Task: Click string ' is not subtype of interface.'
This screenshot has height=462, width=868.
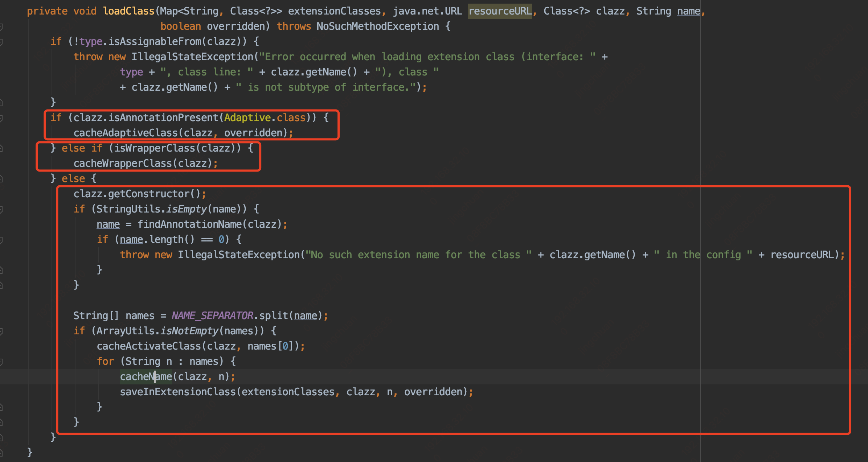Action: pos(326,87)
